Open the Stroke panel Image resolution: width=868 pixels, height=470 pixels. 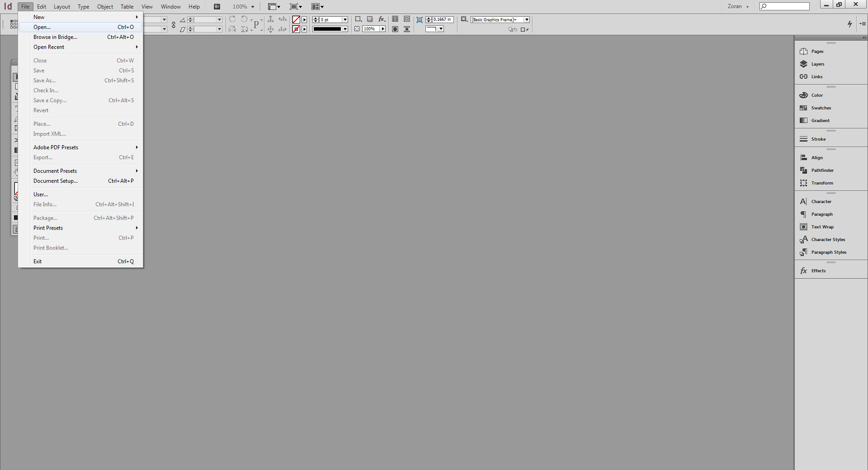[x=812, y=139]
